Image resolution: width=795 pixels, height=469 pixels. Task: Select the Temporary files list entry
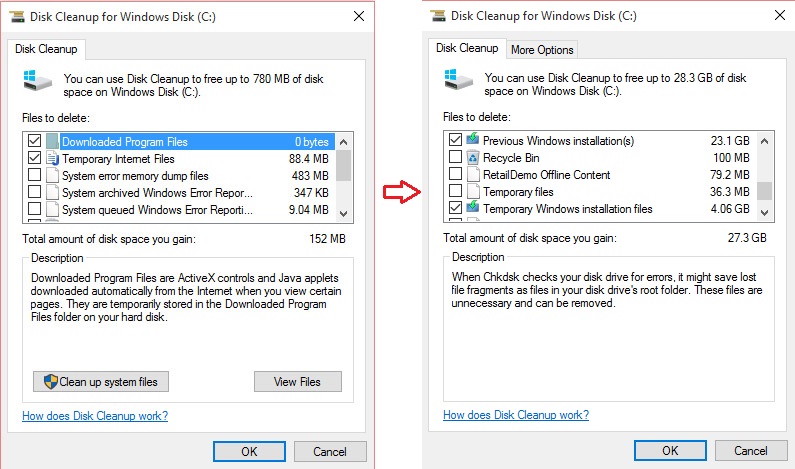[x=518, y=192]
